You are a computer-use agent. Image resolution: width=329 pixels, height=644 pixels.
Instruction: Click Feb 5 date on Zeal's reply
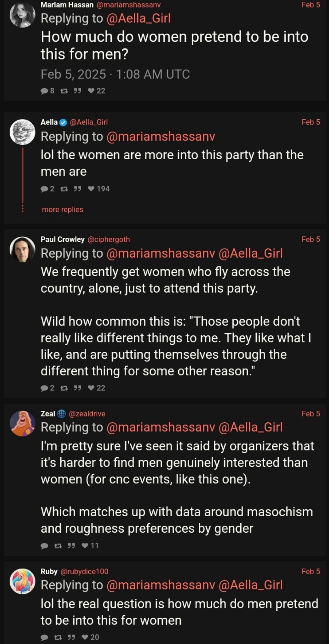coord(310,414)
